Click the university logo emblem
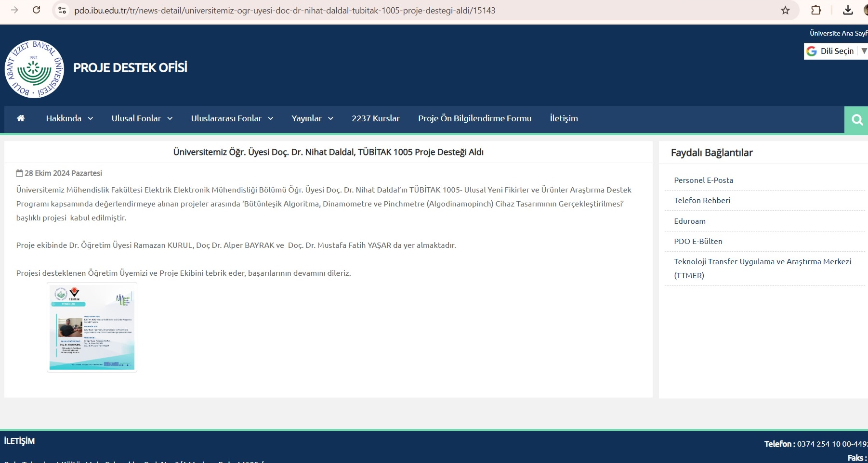 (34, 69)
